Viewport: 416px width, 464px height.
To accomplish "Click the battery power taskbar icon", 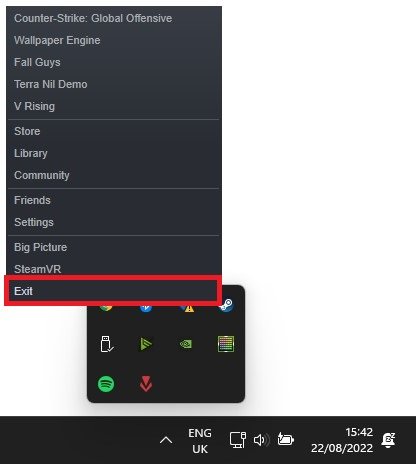I will 286,440.
